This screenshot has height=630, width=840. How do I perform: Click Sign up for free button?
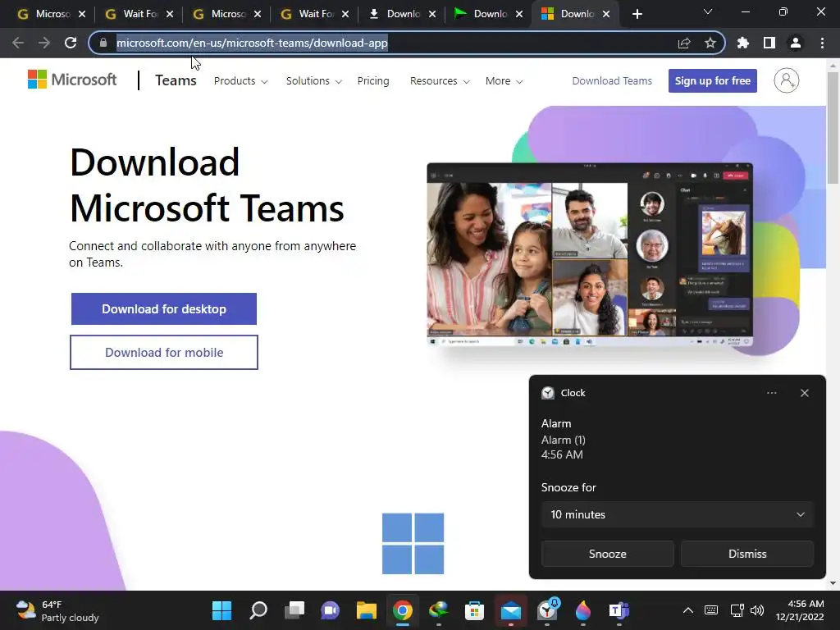click(x=713, y=81)
